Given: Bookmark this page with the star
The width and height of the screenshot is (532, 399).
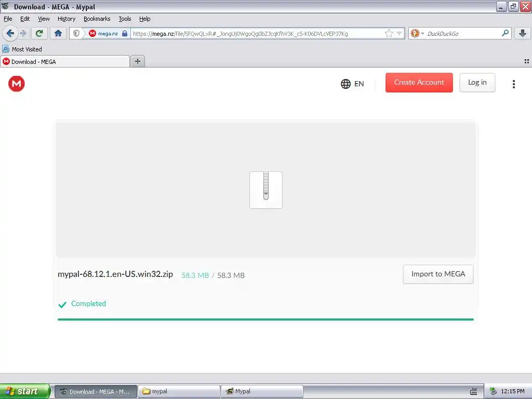Looking at the screenshot, I should pos(389,33).
